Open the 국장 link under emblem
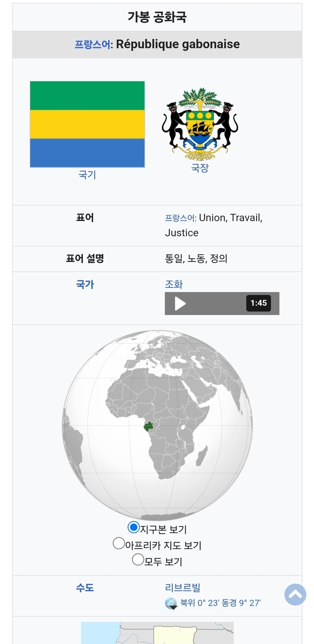 click(x=200, y=168)
